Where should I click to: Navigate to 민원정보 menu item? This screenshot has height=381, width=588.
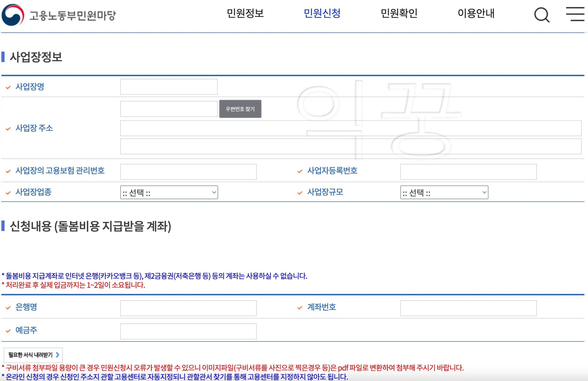pos(245,14)
